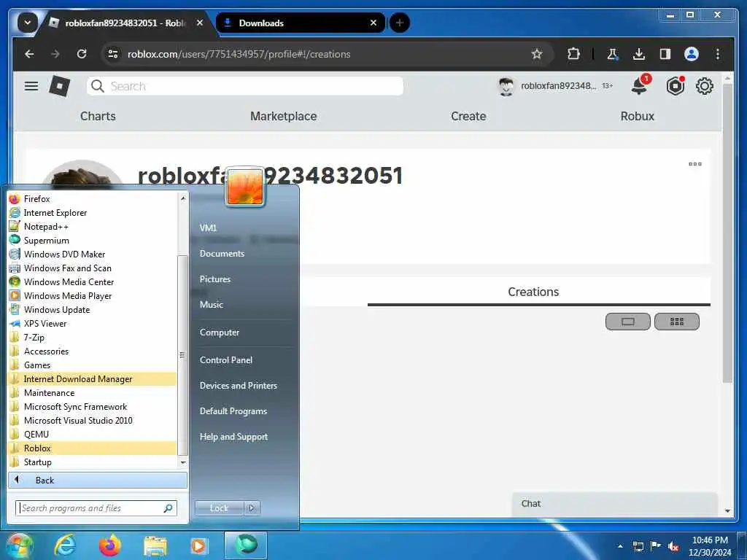The image size is (747, 560).
Task: Switch Creations to slideshow view
Action: coord(628,322)
